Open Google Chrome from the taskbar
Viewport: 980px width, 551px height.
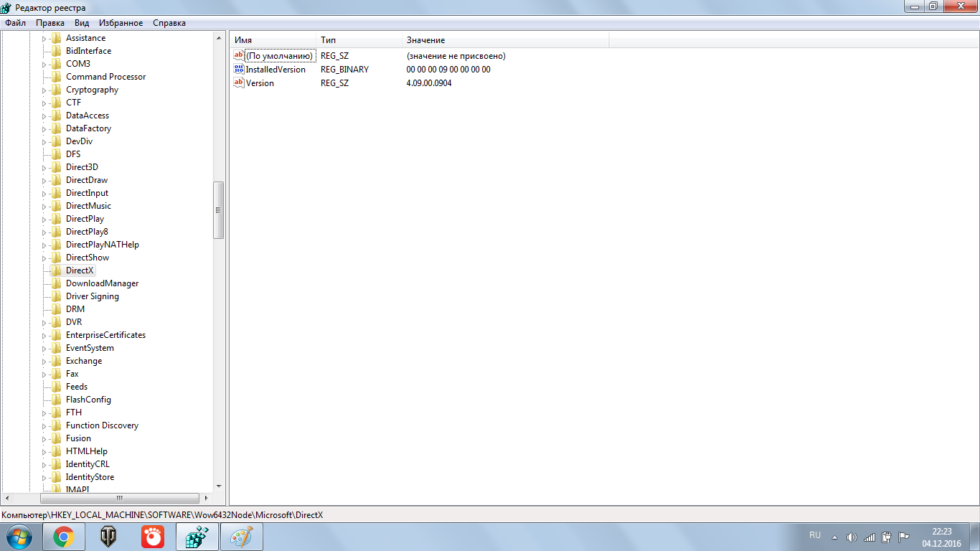click(64, 536)
